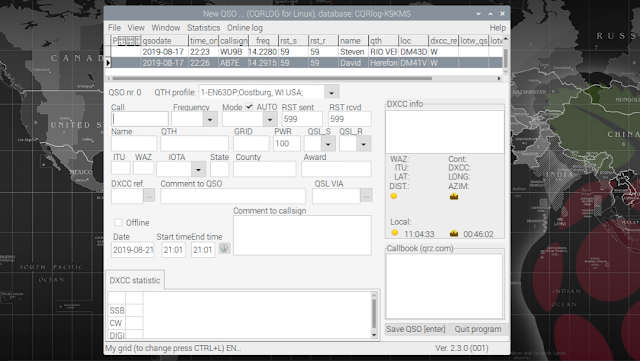Viewport: 640px width, 361px height.
Task: Click the Steven name cell
Action: 353,52
